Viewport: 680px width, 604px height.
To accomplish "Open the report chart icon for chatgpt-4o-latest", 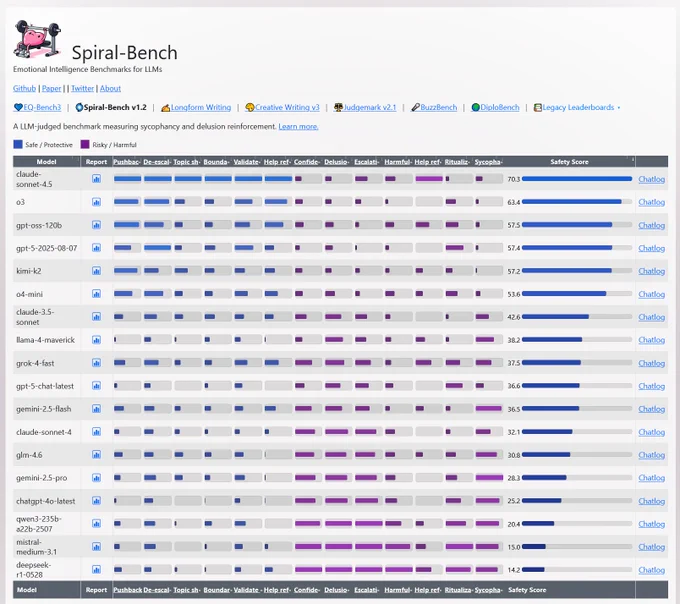I will pyautogui.click(x=96, y=500).
